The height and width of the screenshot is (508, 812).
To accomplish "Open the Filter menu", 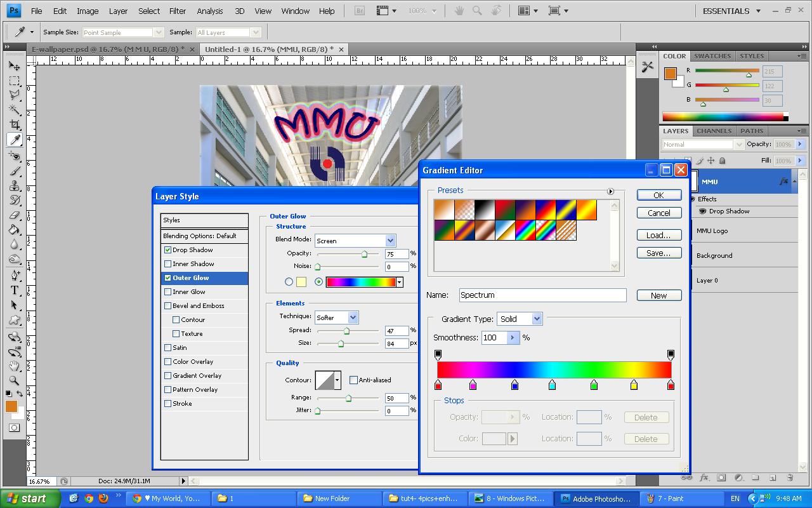I will point(178,10).
